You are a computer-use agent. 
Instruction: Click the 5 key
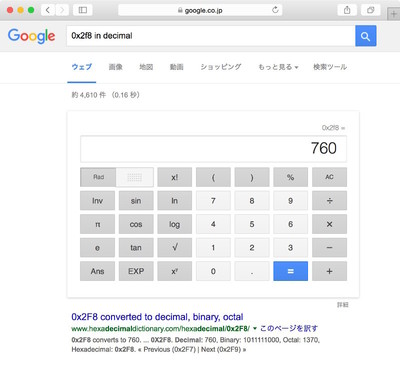[252, 224]
